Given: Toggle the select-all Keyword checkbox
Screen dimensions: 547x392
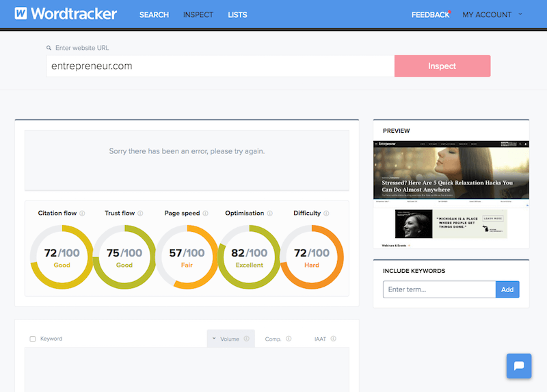Looking at the screenshot, I should (32, 339).
